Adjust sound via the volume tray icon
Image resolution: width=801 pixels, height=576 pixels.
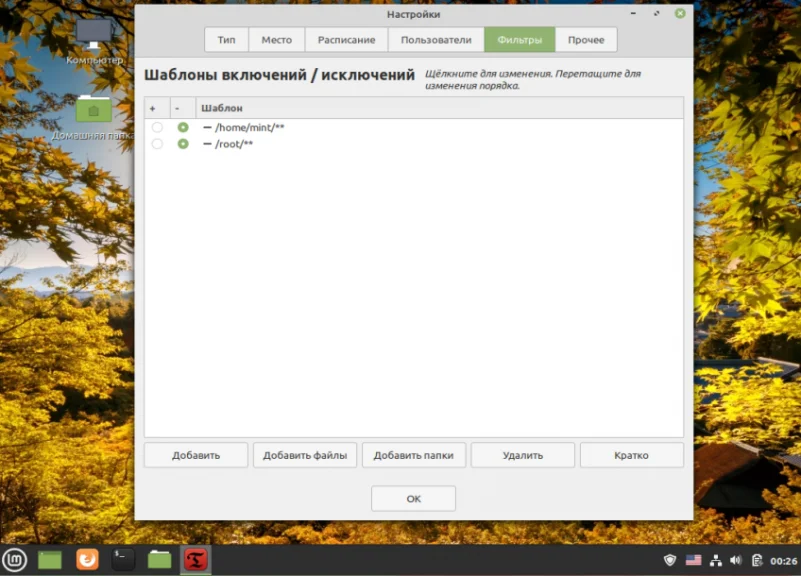tap(736, 560)
